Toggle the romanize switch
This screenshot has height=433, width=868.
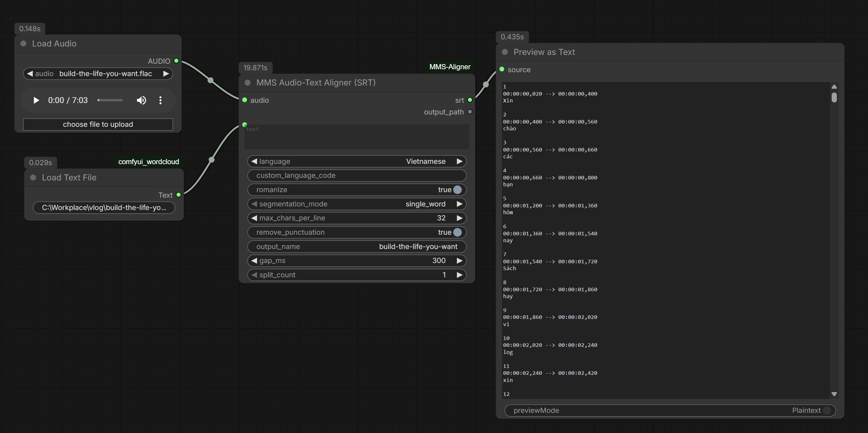click(x=457, y=190)
